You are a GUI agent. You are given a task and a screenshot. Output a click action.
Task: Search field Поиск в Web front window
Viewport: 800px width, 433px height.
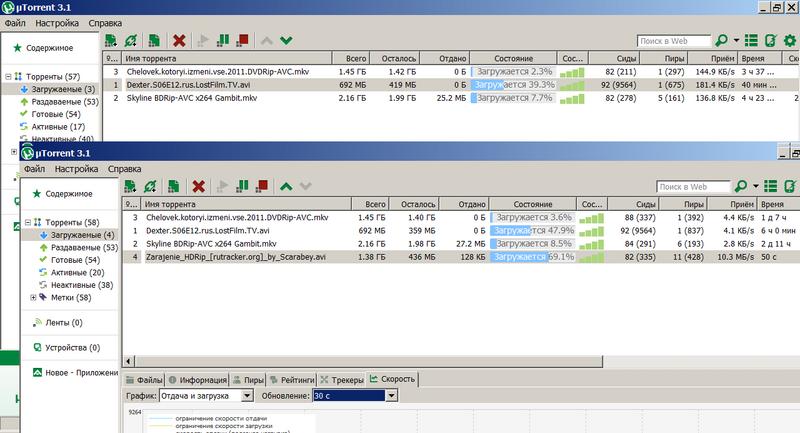(694, 187)
